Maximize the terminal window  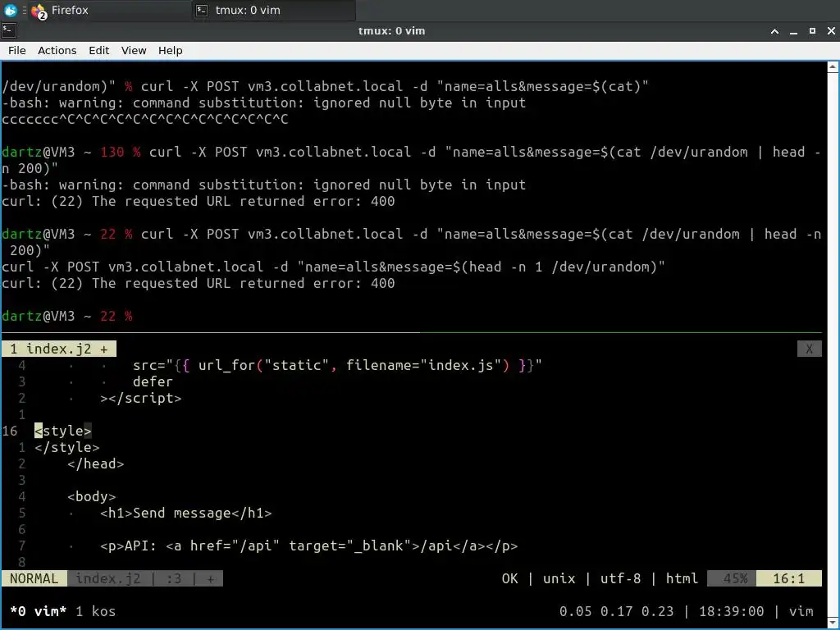(x=812, y=31)
